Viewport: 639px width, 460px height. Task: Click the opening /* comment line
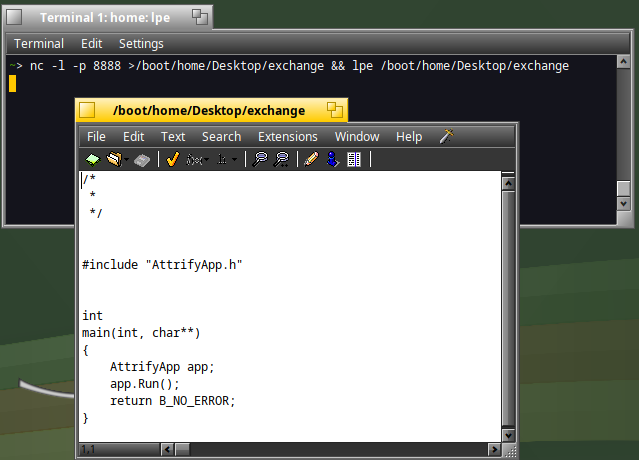[x=89, y=178]
